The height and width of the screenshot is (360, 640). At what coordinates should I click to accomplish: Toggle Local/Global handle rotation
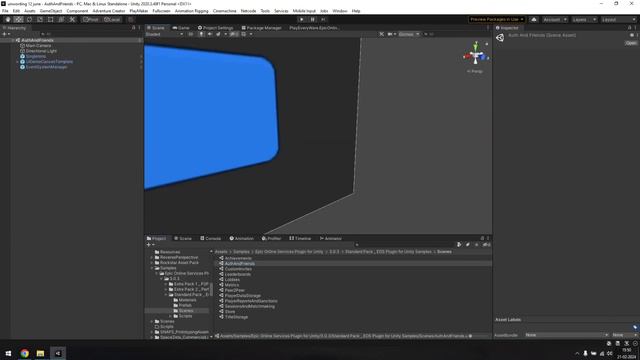(112, 19)
